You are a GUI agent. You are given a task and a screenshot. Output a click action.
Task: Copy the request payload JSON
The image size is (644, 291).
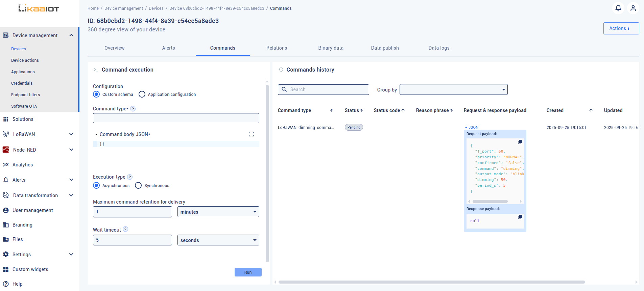click(520, 142)
